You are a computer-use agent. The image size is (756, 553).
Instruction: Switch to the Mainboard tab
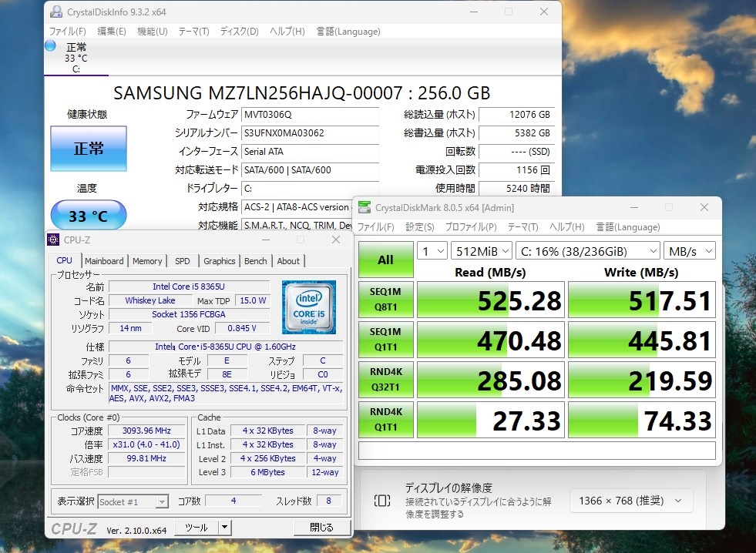pos(104,261)
